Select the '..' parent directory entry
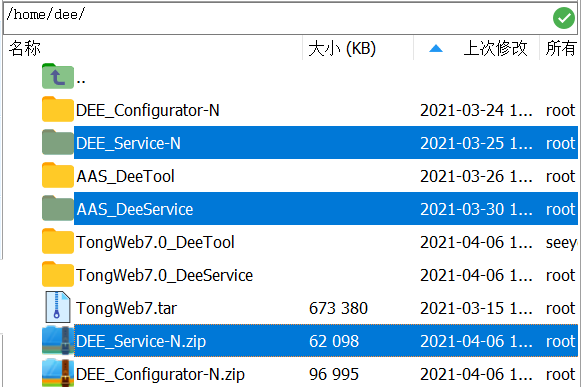 point(81,78)
